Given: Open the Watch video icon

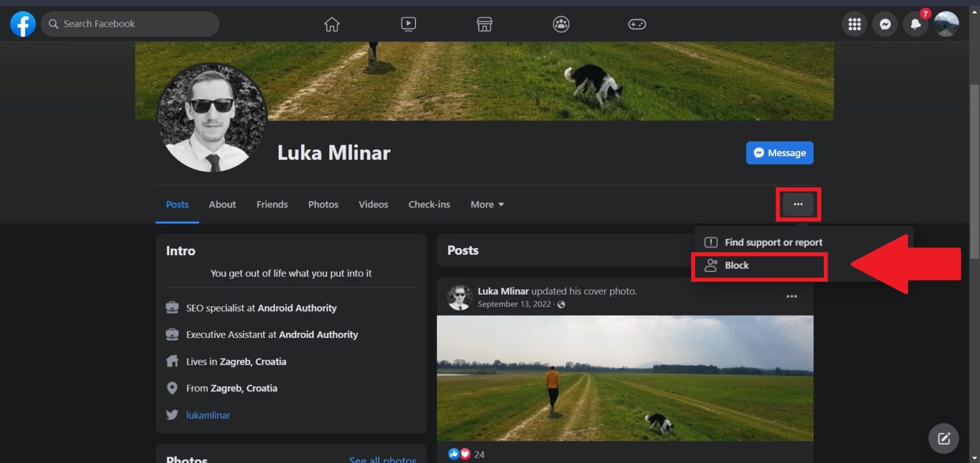Looking at the screenshot, I should pos(408,24).
